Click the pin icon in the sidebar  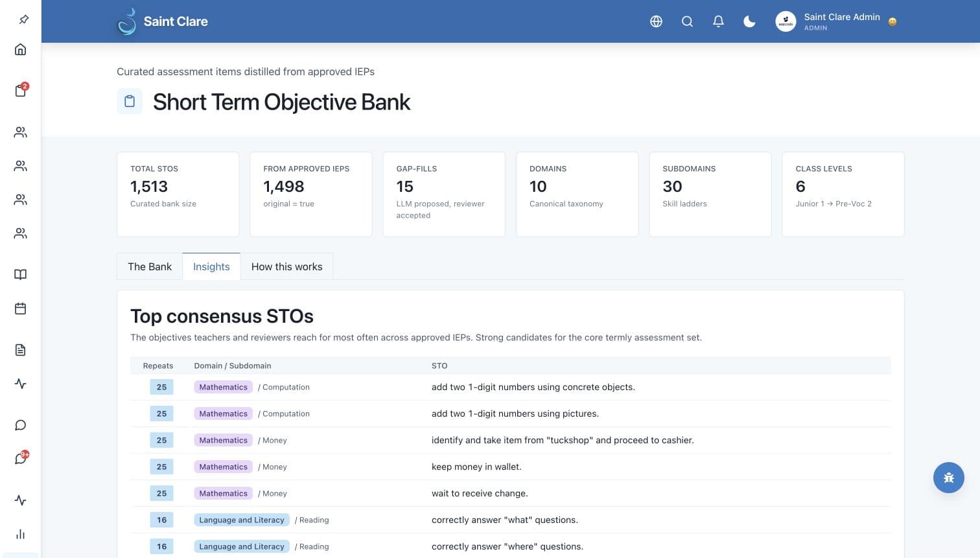click(23, 19)
